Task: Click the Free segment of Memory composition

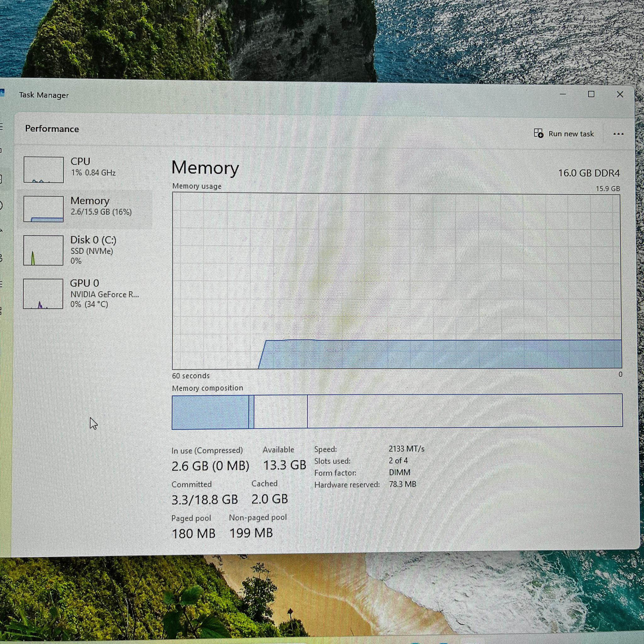Action: coord(465,411)
